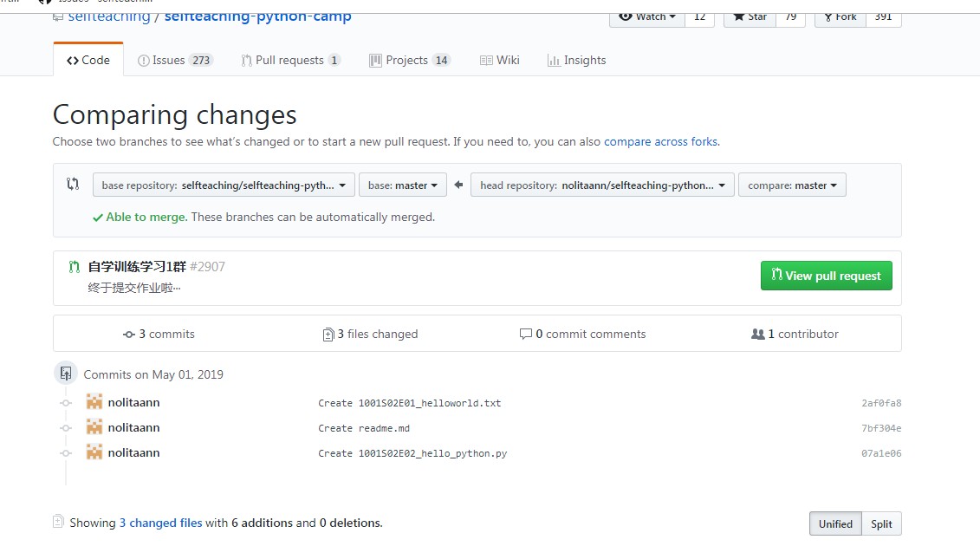Screen dimensions: 980x546
Task: Click the Fork button
Action: pos(840,17)
